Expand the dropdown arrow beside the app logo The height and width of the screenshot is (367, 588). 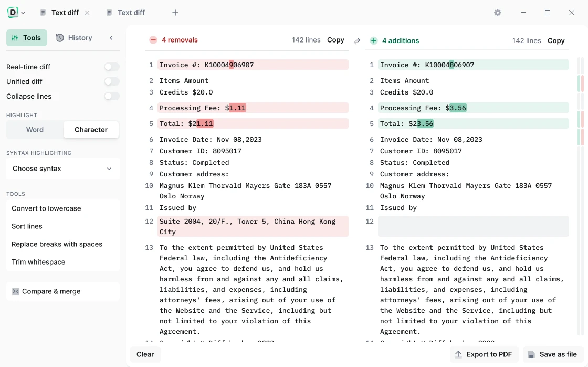[x=23, y=13]
